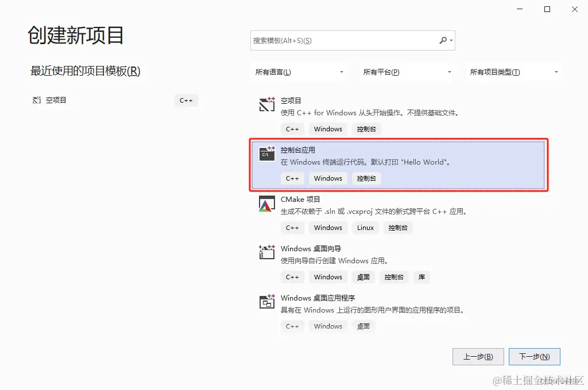The width and height of the screenshot is (588, 390).
Task: Click the Linux tag on CMake 项目
Action: click(365, 228)
